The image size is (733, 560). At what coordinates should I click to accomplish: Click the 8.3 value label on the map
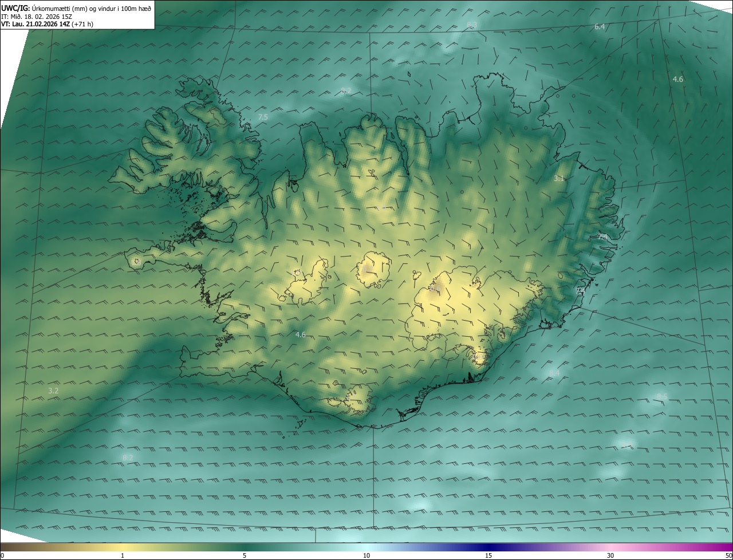(471, 25)
